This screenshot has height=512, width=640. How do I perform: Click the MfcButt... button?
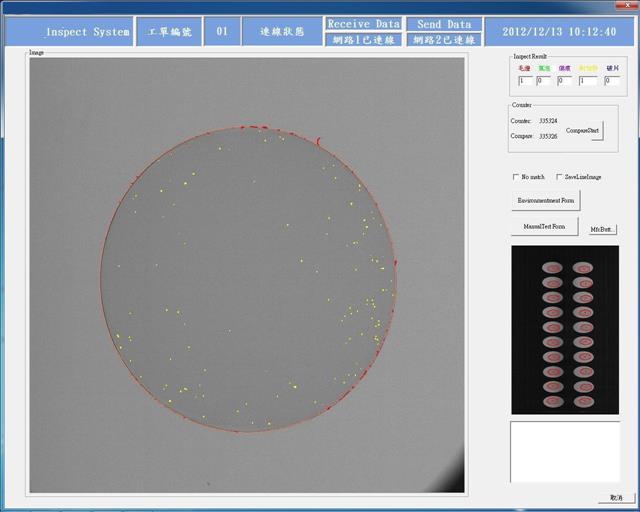602,229
